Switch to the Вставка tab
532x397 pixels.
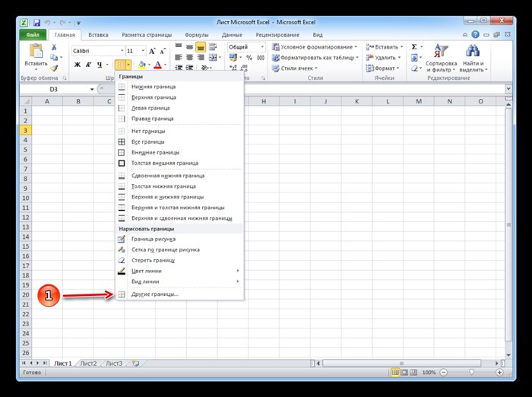click(x=98, y=35)
